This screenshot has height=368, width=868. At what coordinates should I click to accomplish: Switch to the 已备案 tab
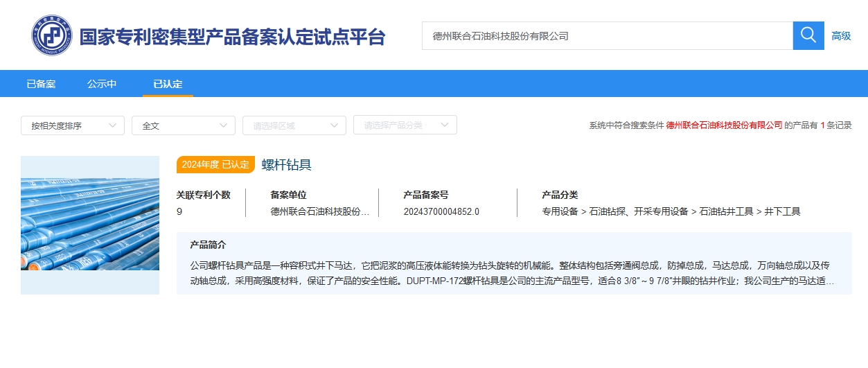coord(41,84)
